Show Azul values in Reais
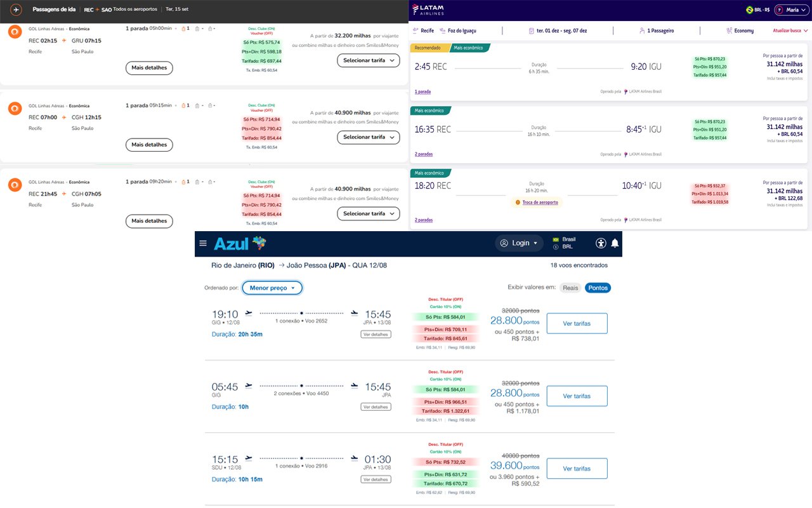The height and width of the screenshot is (508, 812). click(570, 288)
